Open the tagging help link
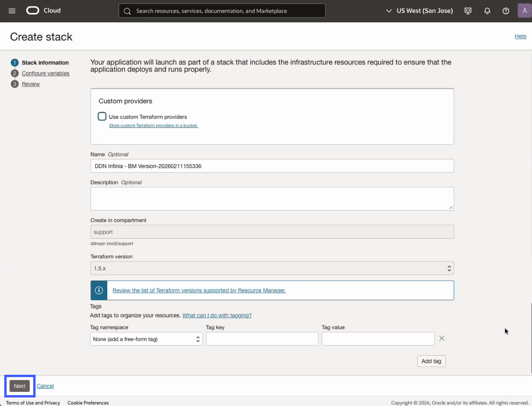532x406 pixels. tap(217, 315)
